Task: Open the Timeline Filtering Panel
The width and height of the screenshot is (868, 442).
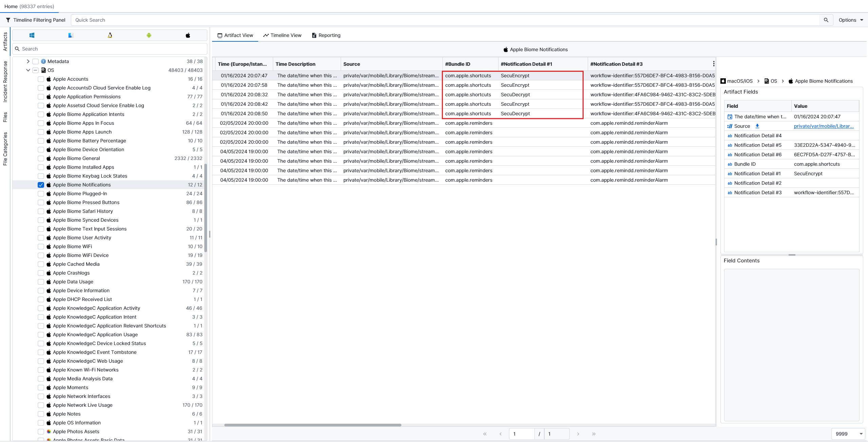Action: [x=36, y=20]
